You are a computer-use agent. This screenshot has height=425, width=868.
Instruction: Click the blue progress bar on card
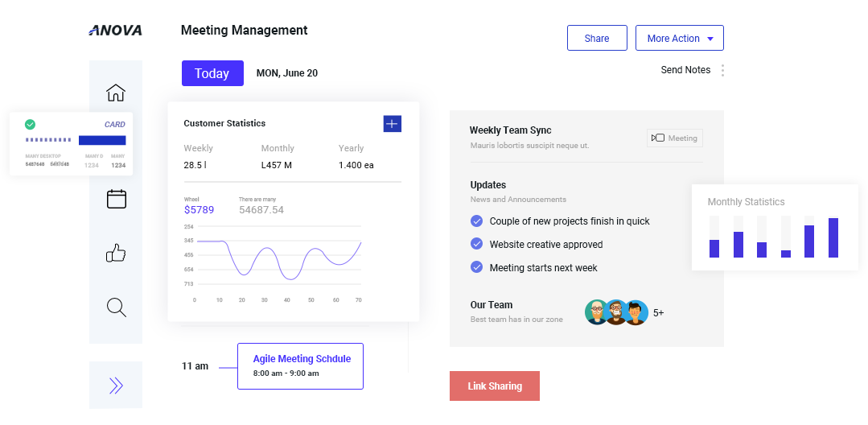pos(101,140)
